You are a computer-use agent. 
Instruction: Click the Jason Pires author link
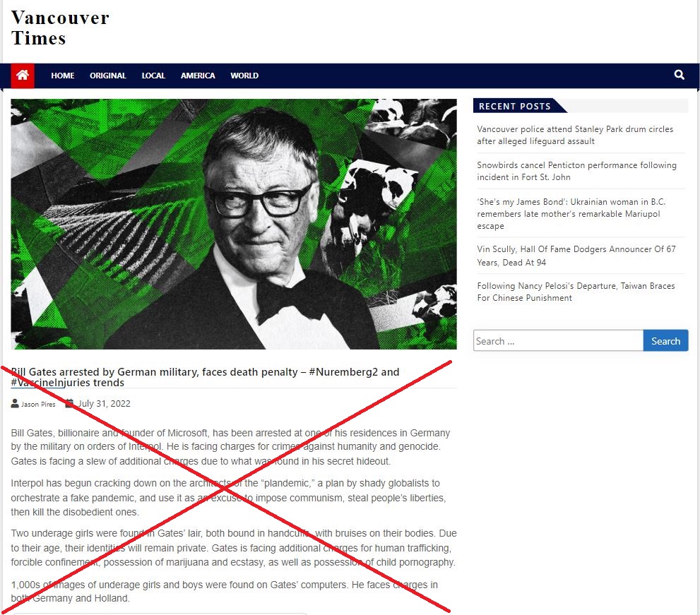(38, 404)
